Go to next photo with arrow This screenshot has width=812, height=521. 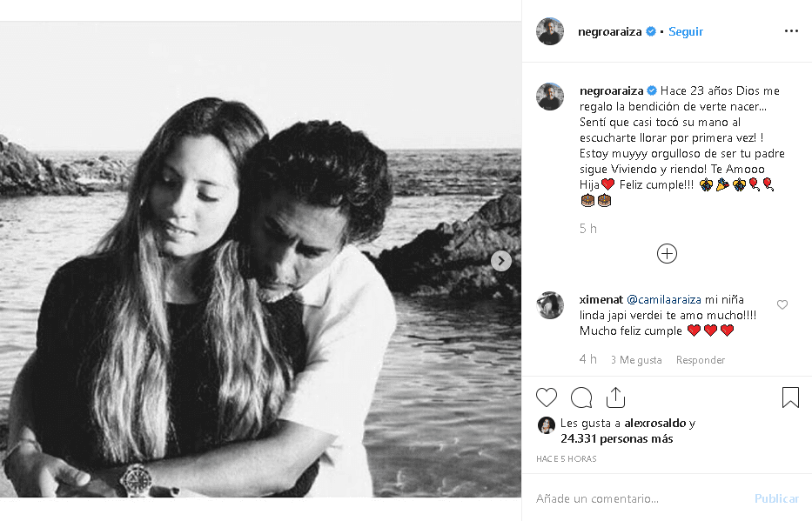[501, 260]
